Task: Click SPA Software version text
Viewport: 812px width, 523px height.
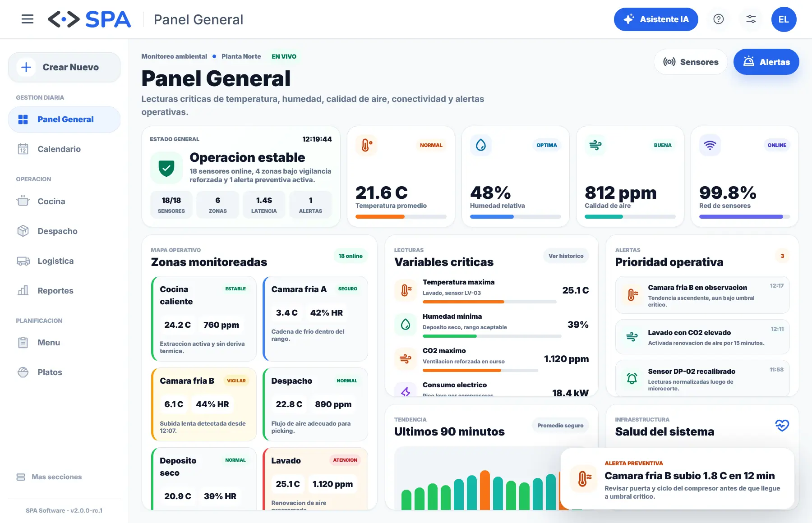Action: pos(64,510)
